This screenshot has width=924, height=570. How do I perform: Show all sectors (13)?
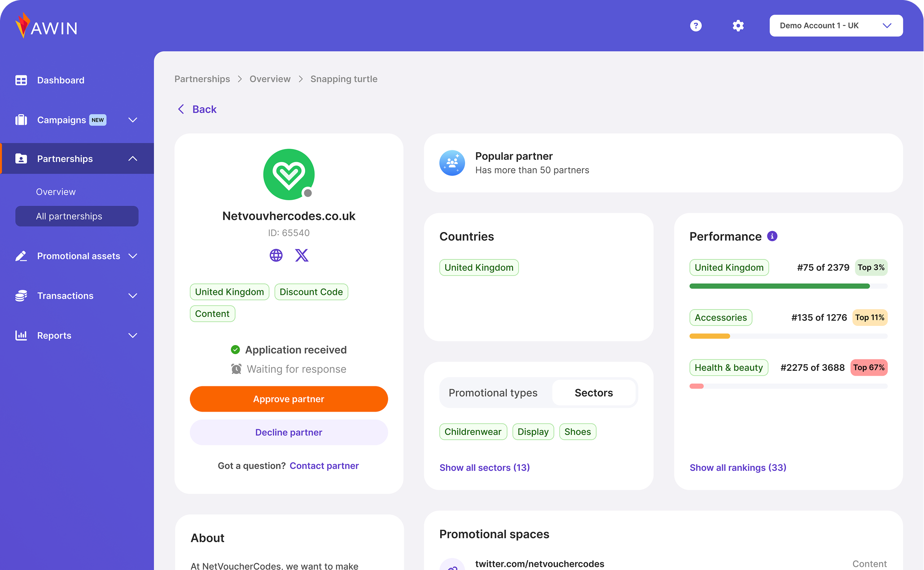[x=484, y=468]
